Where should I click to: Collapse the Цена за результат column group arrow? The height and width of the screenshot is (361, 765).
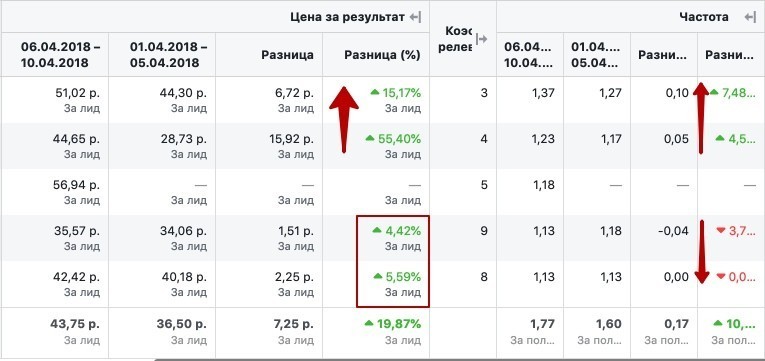415,18
